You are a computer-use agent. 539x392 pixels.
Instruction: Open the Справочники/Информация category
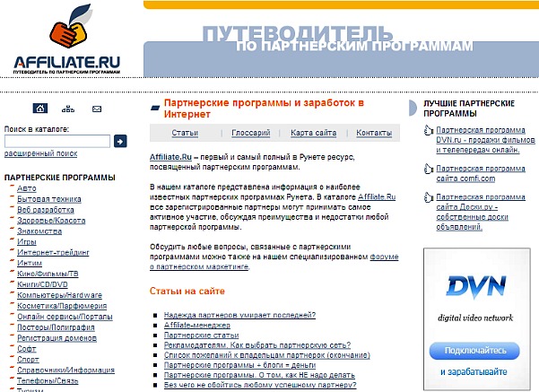65,370
